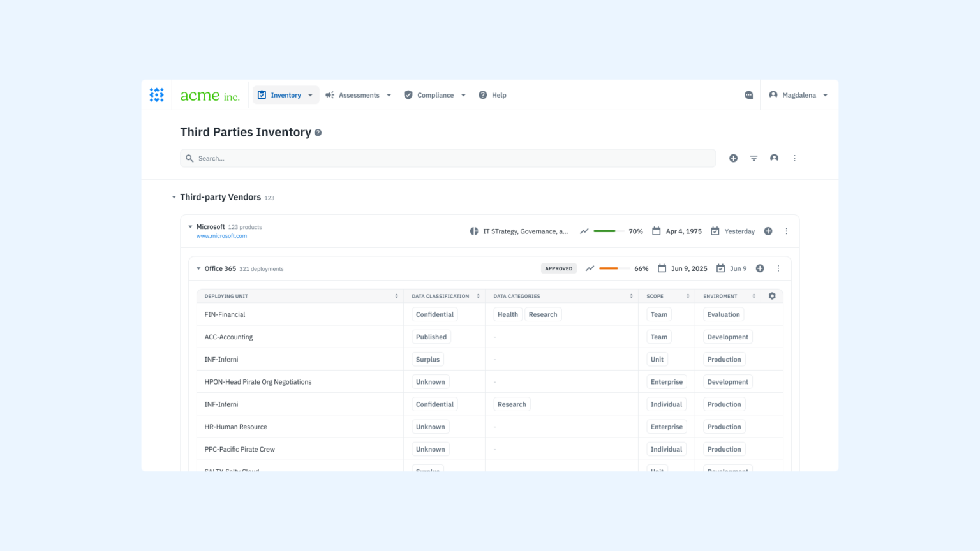
Task: Select the Inventory tab
Action: [x=285, y=94]
